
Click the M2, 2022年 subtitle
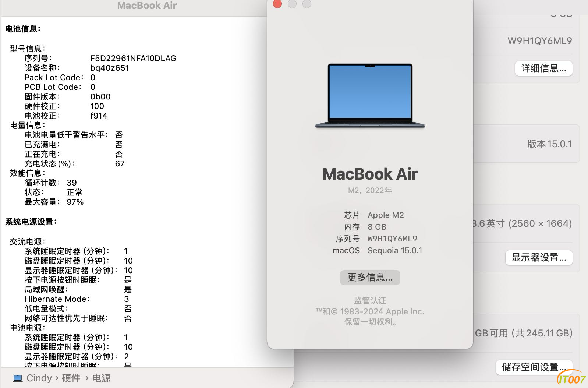370,190
